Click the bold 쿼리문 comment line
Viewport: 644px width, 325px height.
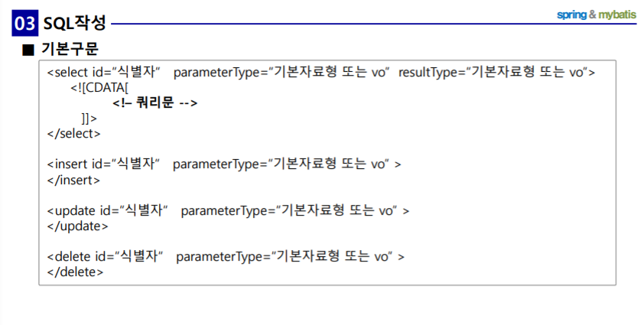156,103
